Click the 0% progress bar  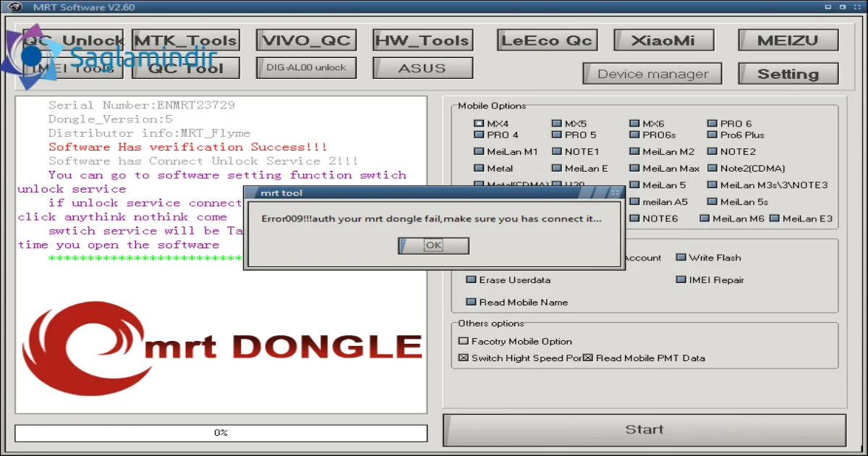tap(221, 433)
